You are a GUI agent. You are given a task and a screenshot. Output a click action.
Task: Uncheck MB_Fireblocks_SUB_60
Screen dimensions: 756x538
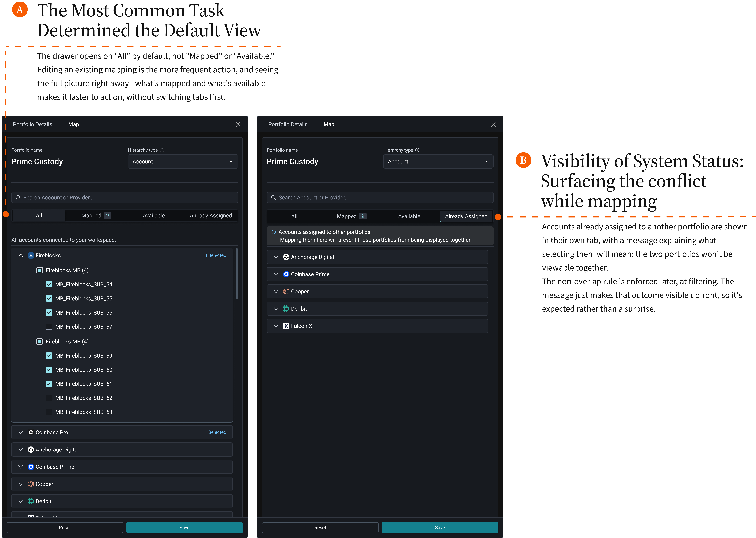[49, 370]
